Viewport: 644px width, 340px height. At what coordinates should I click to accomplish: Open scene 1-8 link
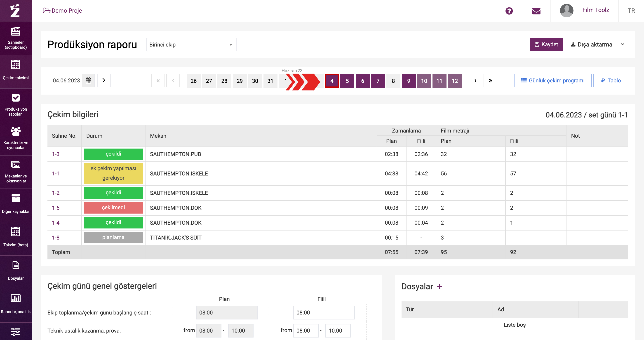[x=56, y=238]
